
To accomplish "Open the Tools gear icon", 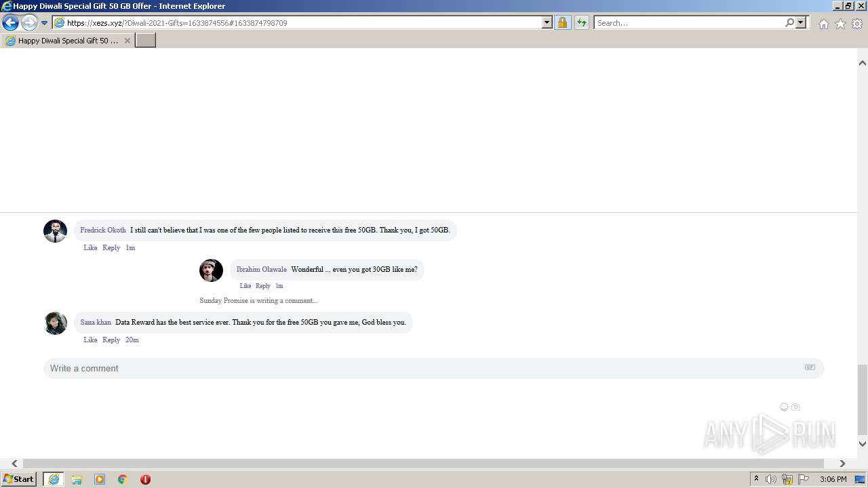I will click(857, 24).
